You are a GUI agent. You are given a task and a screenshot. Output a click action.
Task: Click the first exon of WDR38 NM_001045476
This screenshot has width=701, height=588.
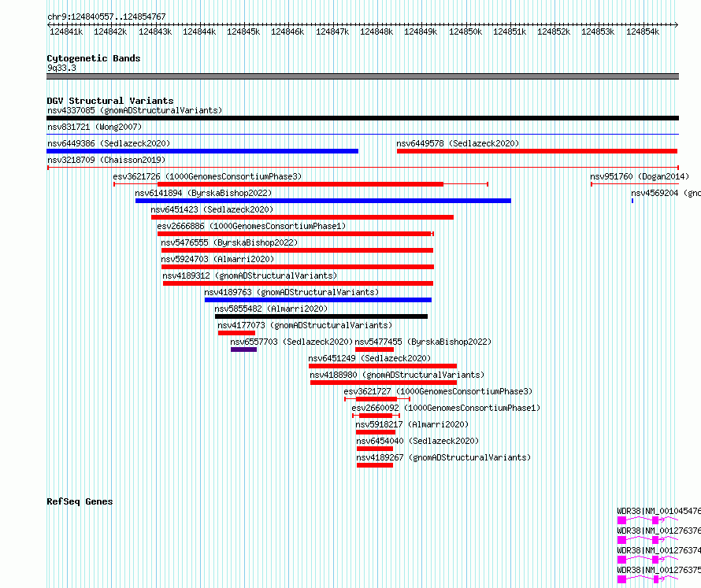(x=621, y=520)
